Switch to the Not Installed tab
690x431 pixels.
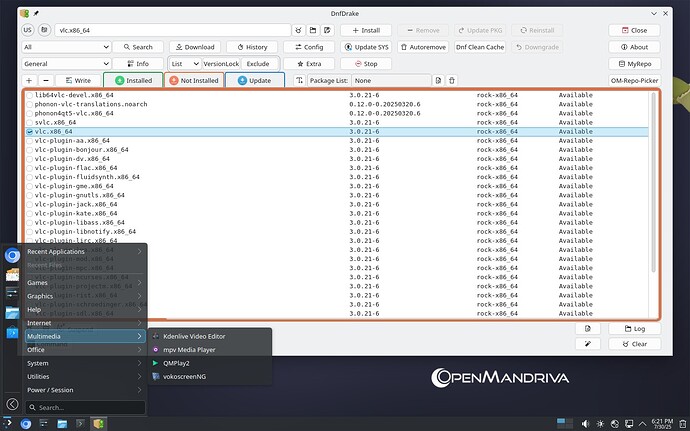pos(194,81)
